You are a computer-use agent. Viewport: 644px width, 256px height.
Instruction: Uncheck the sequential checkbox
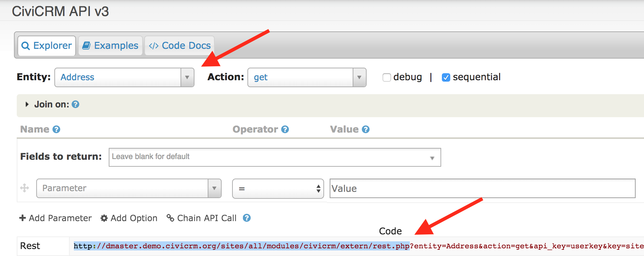(x=446, y=77)
